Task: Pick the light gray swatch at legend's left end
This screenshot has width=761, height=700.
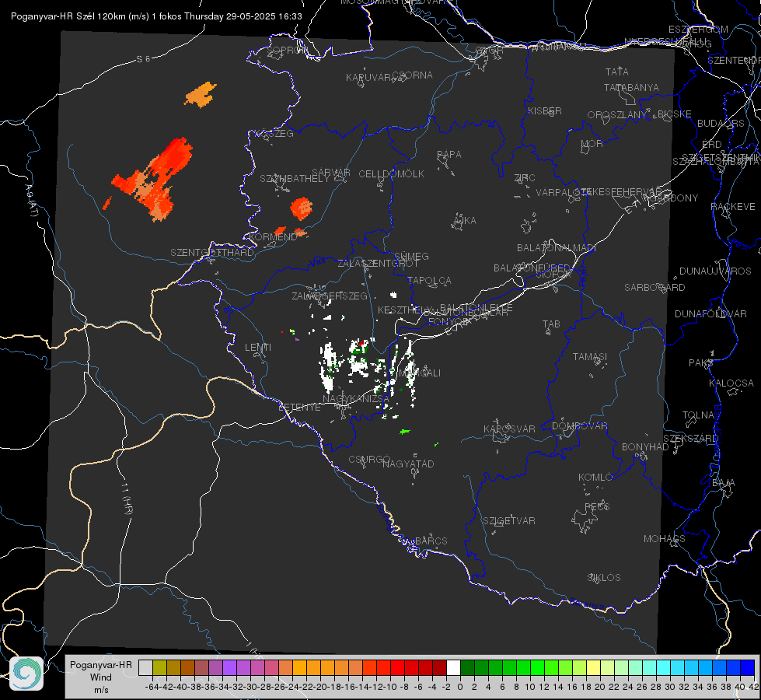Action: pyautogui.click(x=145, y=667)
